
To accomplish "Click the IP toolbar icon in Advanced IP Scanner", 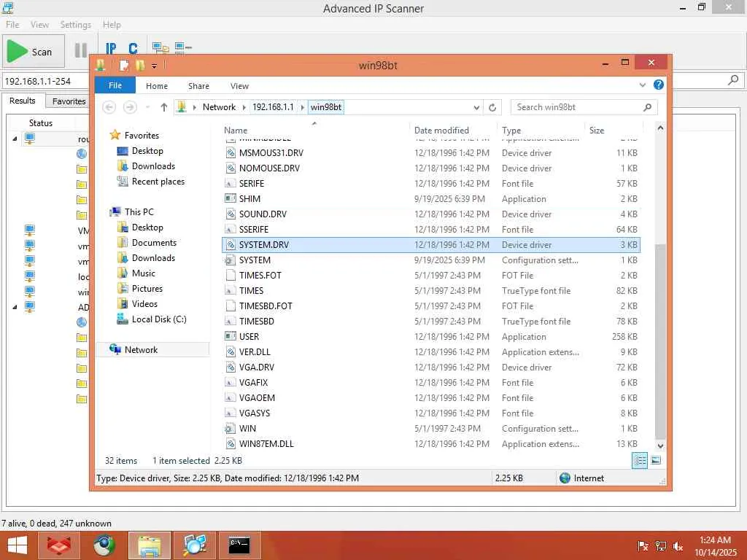I will point(111,48).
